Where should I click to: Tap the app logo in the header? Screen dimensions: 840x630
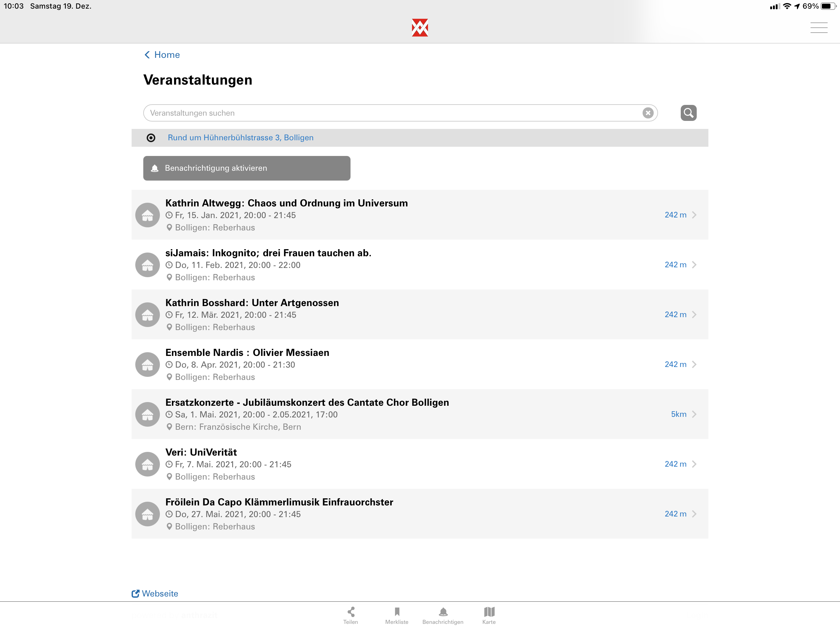[x=420, y=28]
